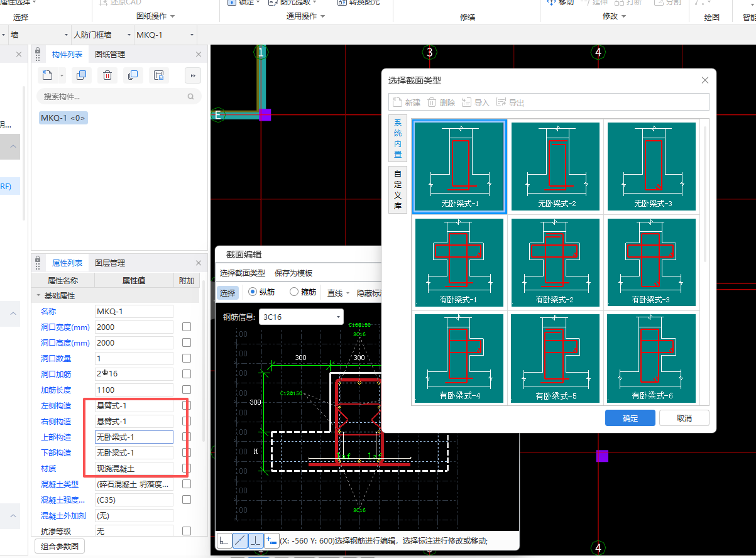
Task: Select the 有卧梁式-6 section thumbnail
Action: [652, 359]
